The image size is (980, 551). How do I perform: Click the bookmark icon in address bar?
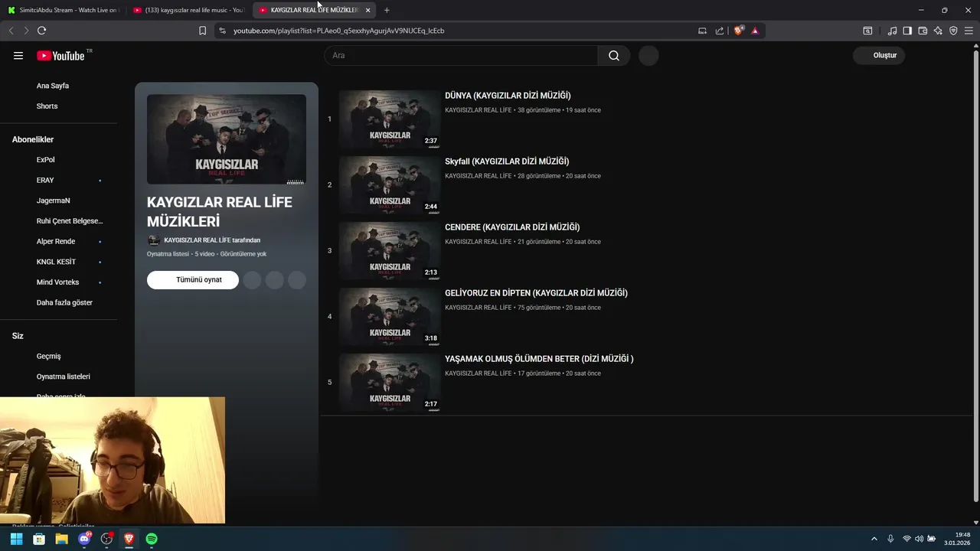coord(202,31)
